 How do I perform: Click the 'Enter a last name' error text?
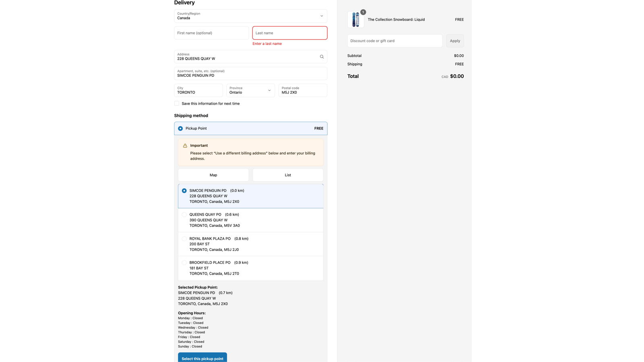[267, 43]
